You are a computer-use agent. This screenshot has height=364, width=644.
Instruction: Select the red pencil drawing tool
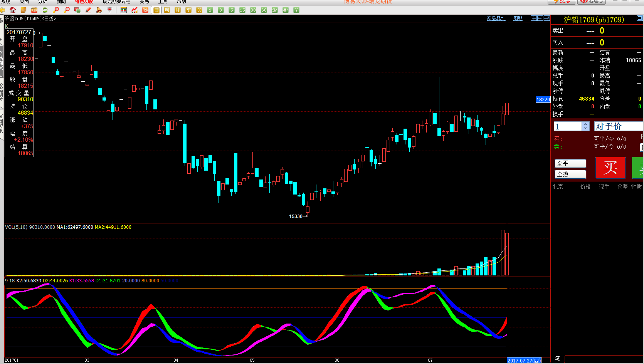(88, 10)
